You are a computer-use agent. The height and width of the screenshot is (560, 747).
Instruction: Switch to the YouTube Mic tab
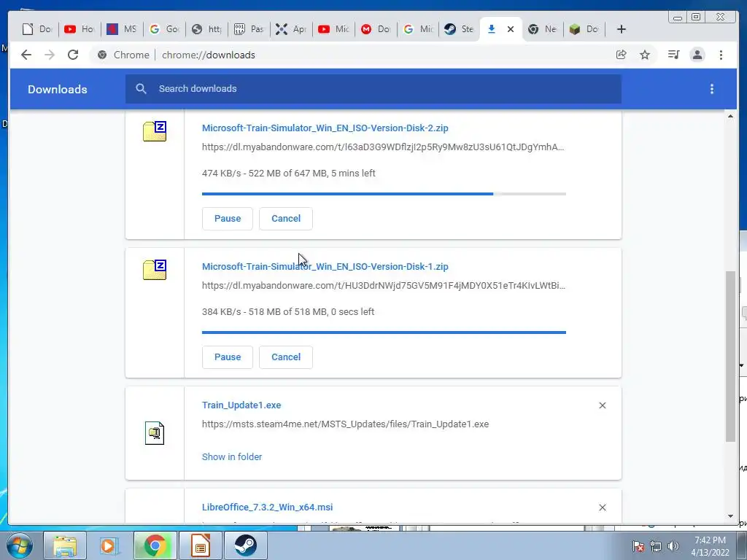(333, 29)
